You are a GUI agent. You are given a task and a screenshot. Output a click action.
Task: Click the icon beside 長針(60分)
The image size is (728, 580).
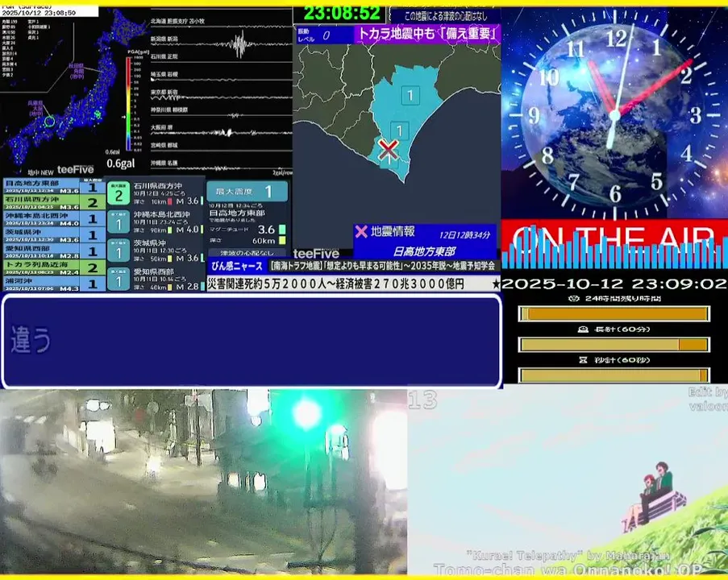click(x=583, y=329)
